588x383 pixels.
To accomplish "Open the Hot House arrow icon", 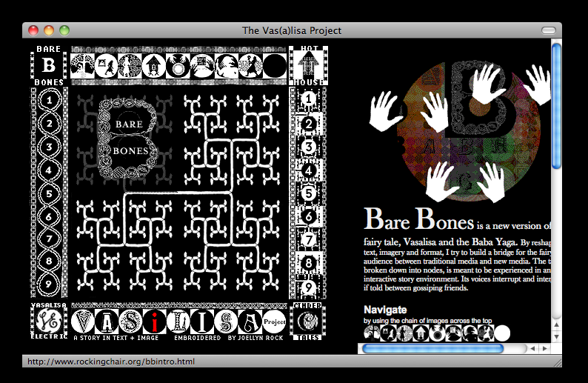I will pyautogui.click(x=308, y=64).
